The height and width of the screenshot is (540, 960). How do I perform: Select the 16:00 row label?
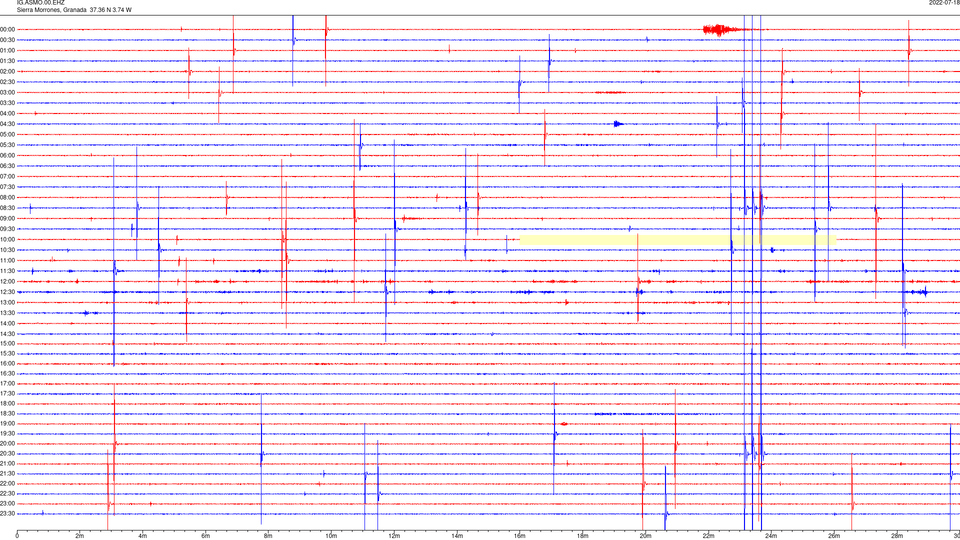click(x=8, y=364)
